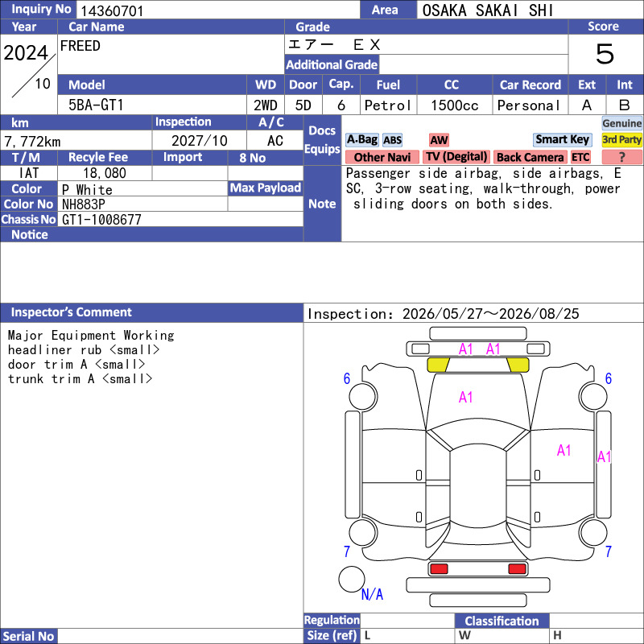The image size is (644, 644).
Task: Click the Size (ref) label
Action: pos(332,635)
